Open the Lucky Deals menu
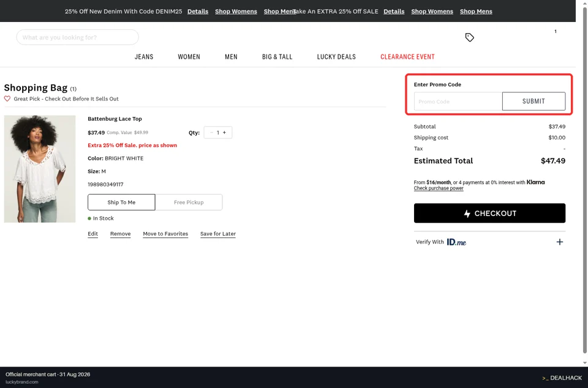Image resolution: width=588 pixels, height=388 pixels. click(x=336, y=57)
